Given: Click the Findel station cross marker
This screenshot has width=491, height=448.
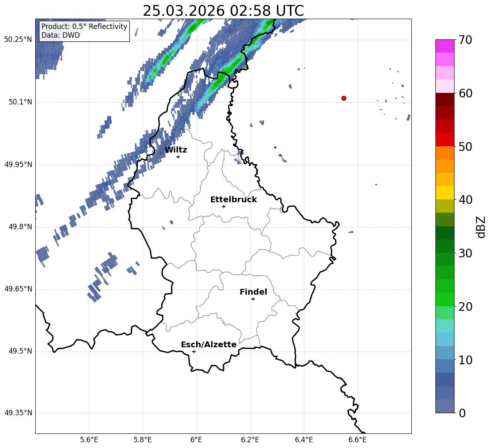Looking at the screenshot, I should [253, 299].
